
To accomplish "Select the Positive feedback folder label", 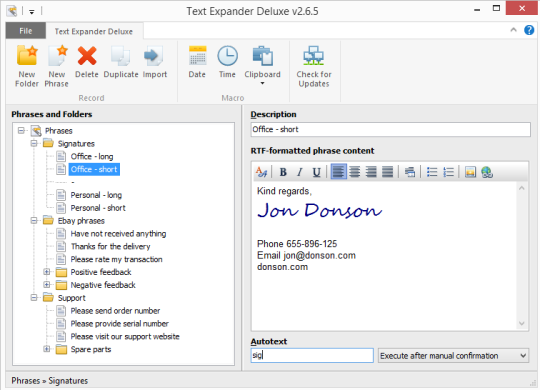I will [101, 272].
